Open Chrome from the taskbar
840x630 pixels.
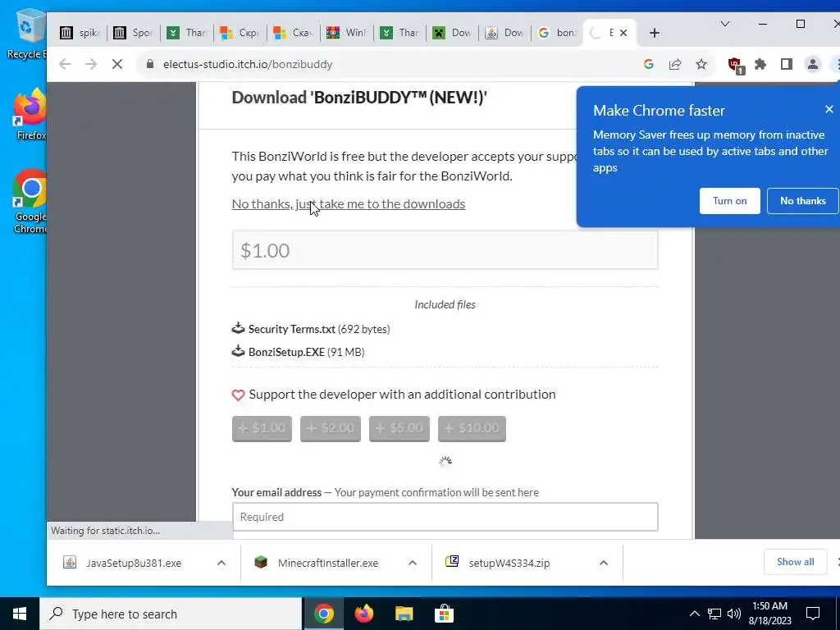click(324, 614)
